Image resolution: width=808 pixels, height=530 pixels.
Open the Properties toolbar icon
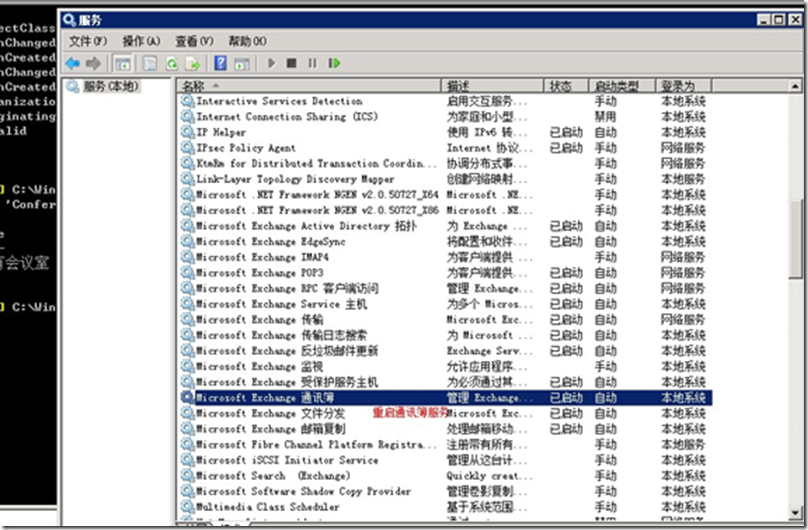point(150,63)
